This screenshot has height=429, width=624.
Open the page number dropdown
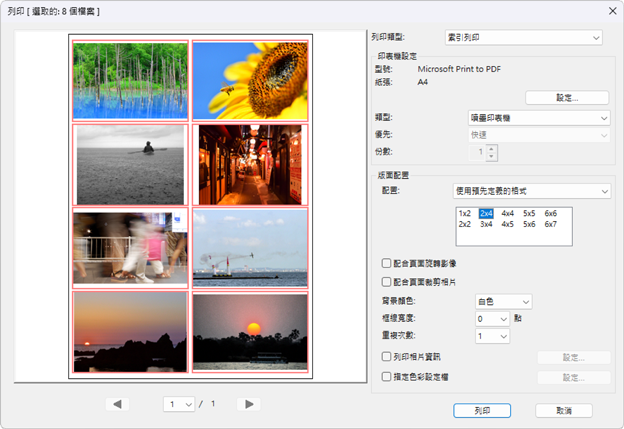[x=180, y=404]
